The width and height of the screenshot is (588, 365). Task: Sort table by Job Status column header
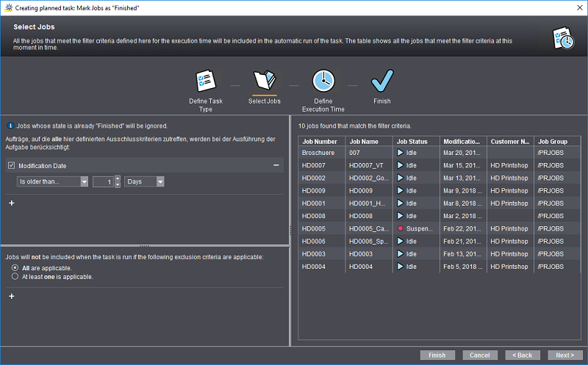414,140
